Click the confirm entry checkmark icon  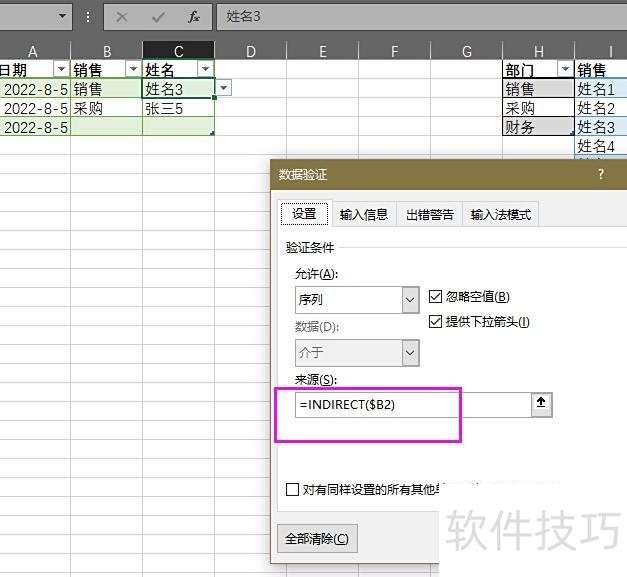click(x=158, y=17)
